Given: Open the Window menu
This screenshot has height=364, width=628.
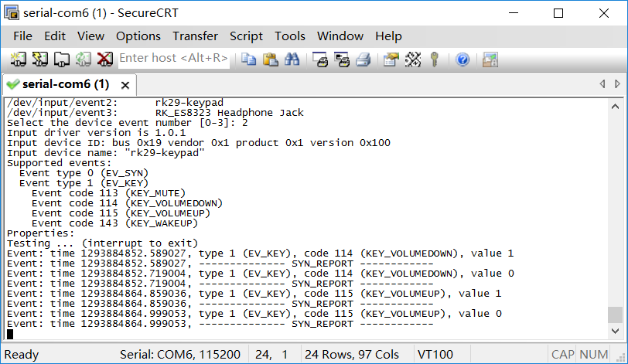Looking at the screenshot, I should [x=340, y=36].
